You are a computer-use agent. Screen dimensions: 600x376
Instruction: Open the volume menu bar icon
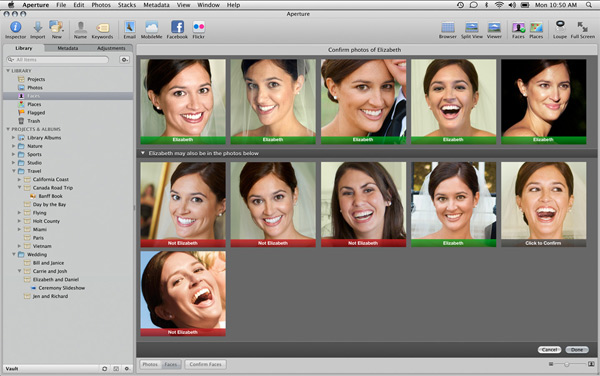click(x=512, y=5)
